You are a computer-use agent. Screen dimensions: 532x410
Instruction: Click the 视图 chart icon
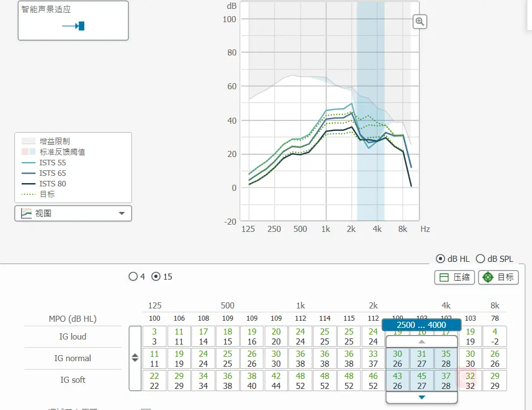click(26, 214)
